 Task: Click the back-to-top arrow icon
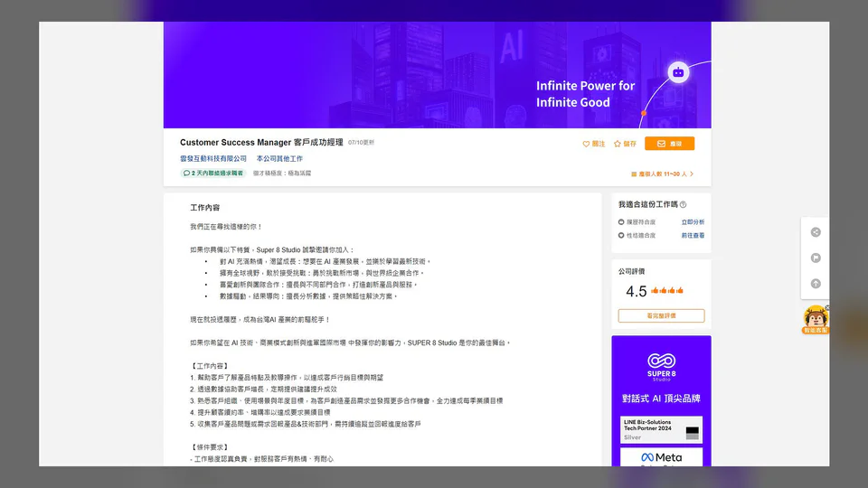click(x=816, y=283)
